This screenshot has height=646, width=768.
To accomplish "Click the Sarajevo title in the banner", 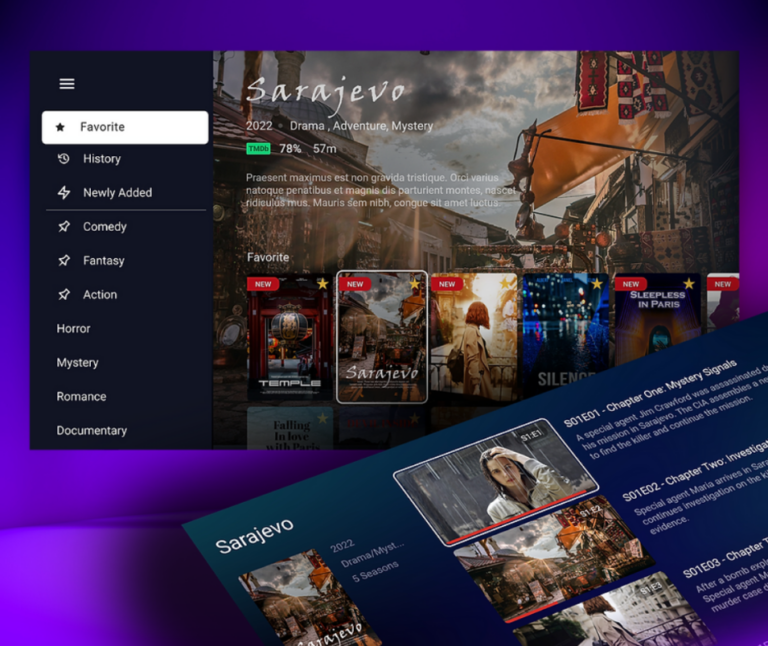I will [326, 92].
